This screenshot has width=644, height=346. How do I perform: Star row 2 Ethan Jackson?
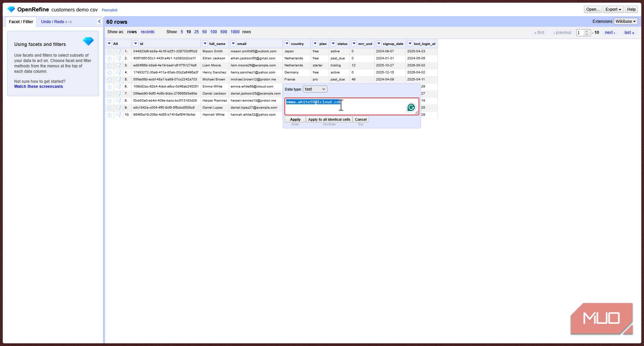pos(109,58)
